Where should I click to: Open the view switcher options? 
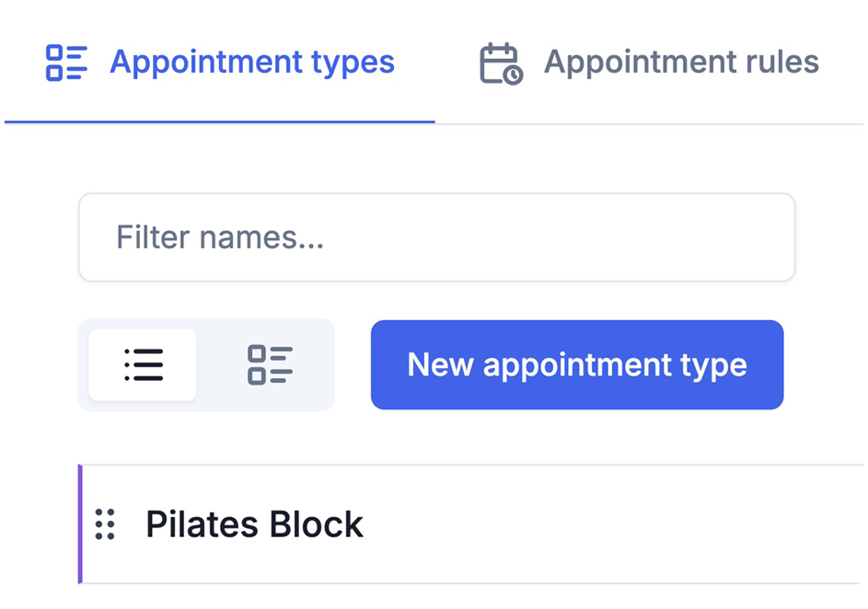click(x=206, y=364)
